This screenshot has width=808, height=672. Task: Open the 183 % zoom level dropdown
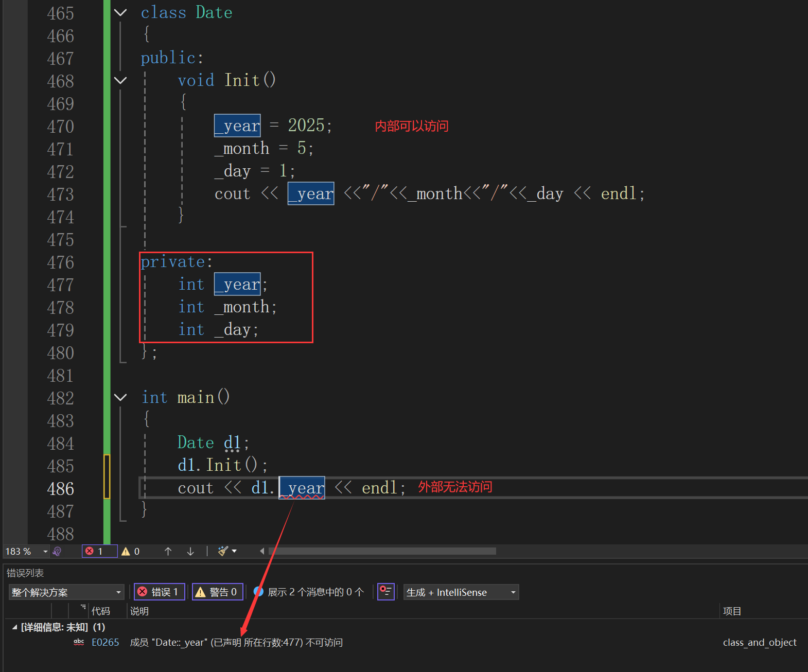[45, 552]
